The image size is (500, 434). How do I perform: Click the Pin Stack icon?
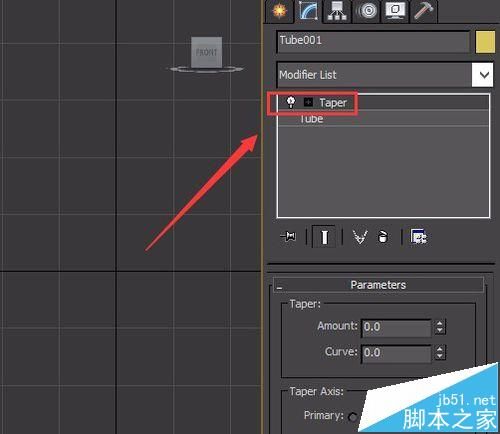pyautogui.click(x=288, y=237)
